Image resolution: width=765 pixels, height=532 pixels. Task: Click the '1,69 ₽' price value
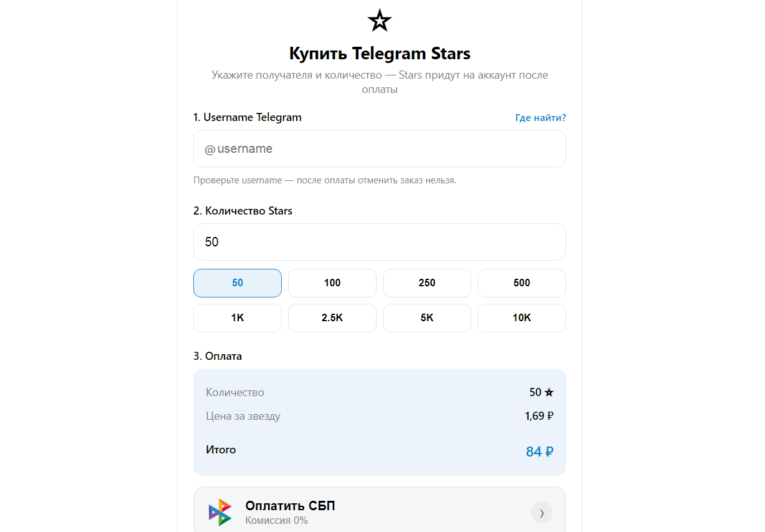click(x=539, y=416)
